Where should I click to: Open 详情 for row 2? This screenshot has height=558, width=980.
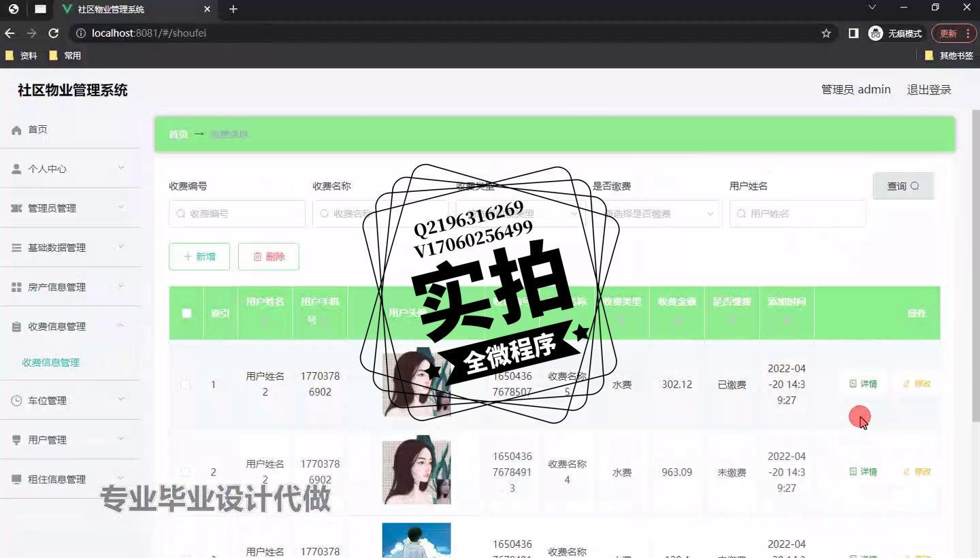[x=864, y=472]
